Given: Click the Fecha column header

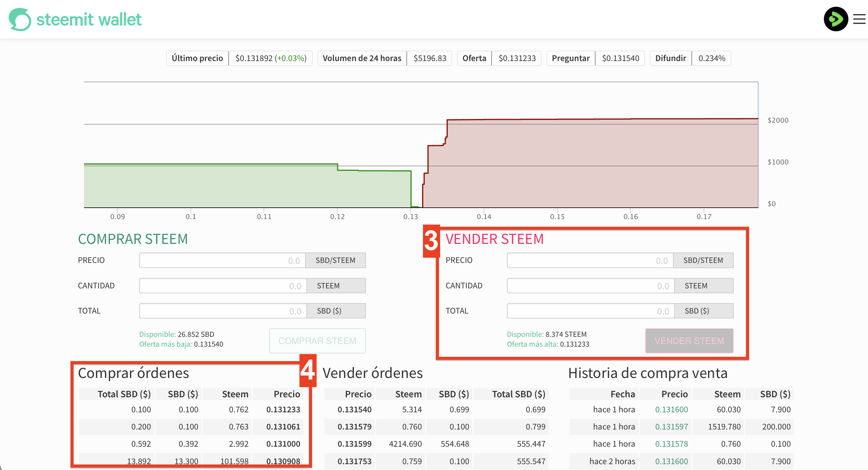Looking at the screenshot, I should [x=623, y=394].
